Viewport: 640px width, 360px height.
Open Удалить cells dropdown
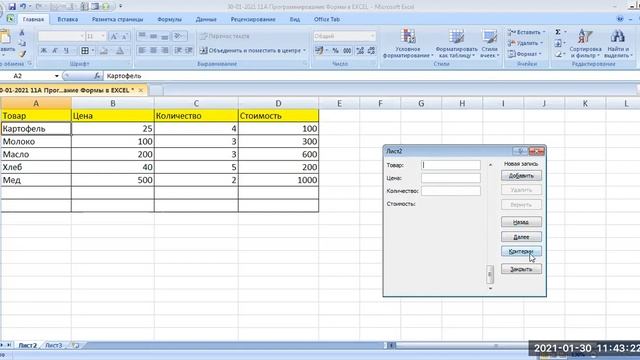point(525,43)
